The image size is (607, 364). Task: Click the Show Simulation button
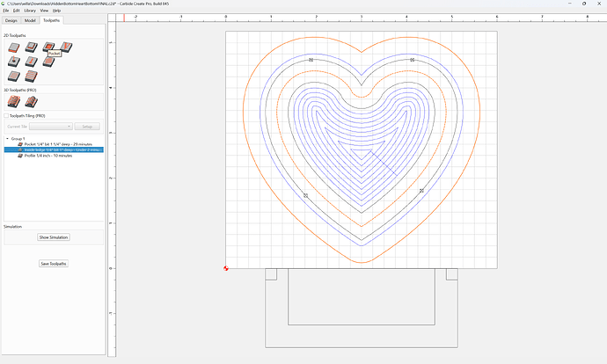(x=54, y=237)
